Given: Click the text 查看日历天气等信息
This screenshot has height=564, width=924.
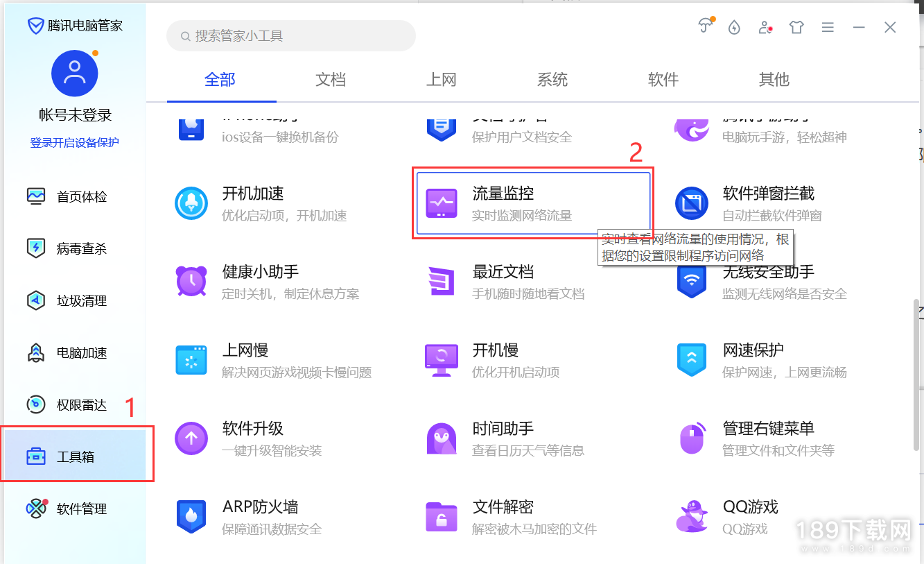Looking at the screenshot, I should (x=528, y=451).
